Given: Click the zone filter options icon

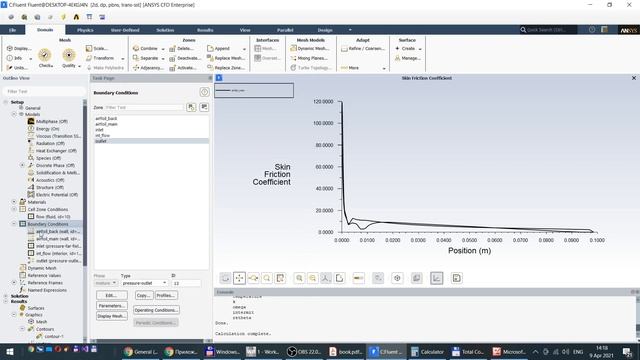Looking at the screenshot, I should click(204, 107).
